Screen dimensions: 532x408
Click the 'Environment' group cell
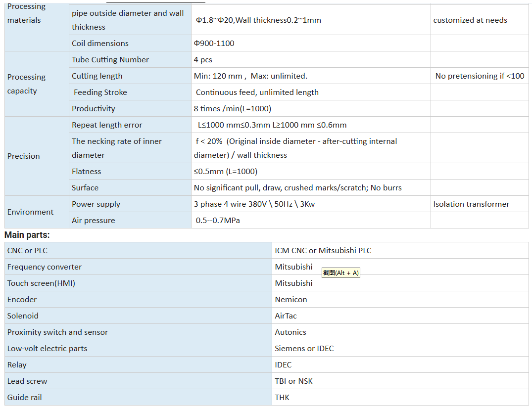(x=37, y=212)
